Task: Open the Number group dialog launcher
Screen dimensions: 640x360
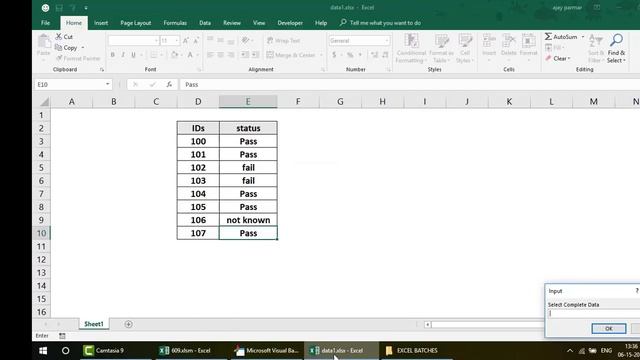Action: (x=388, y=70)
